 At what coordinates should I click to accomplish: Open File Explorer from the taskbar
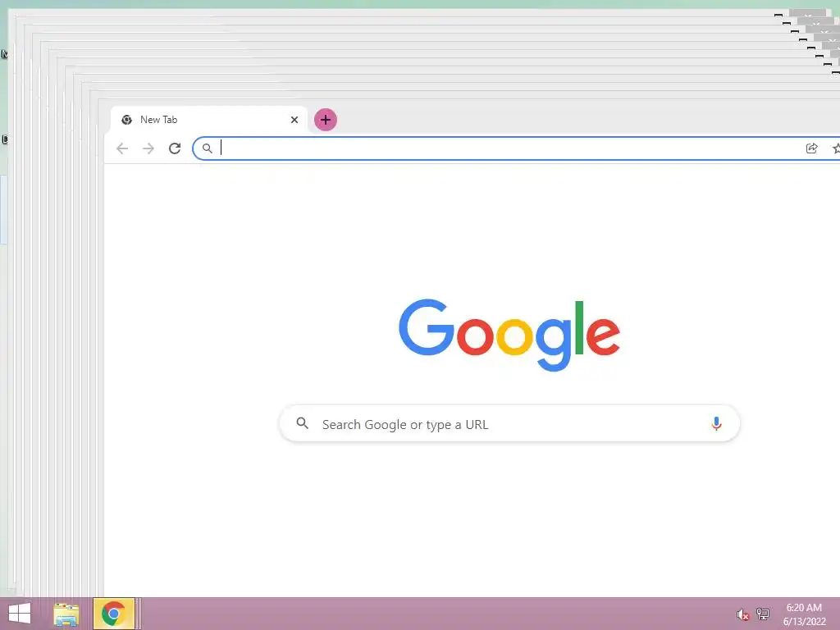66,614
